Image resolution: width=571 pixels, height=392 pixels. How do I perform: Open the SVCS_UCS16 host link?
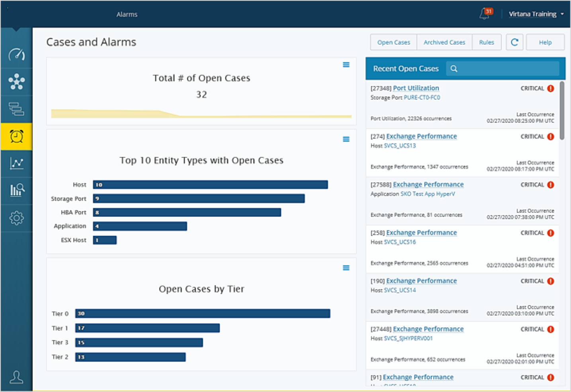click(x=400, y=242)
